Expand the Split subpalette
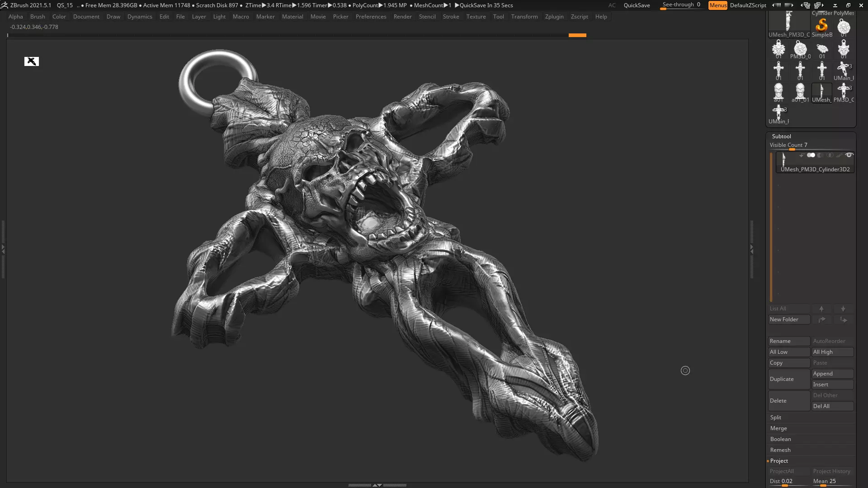868x488 pixels. click(x=776, y=418)
